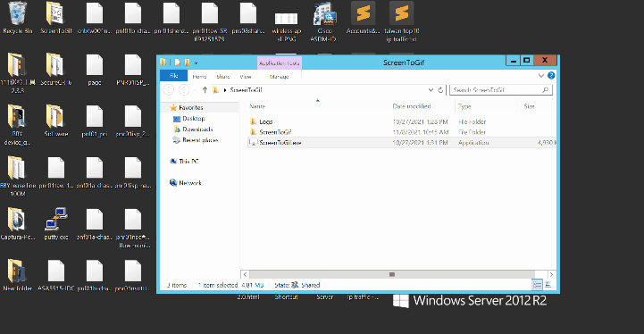Image resolution: width=644 pixels, height=334 pixels.
Task: Switch to details view in status bar
Action: (537, 285)
